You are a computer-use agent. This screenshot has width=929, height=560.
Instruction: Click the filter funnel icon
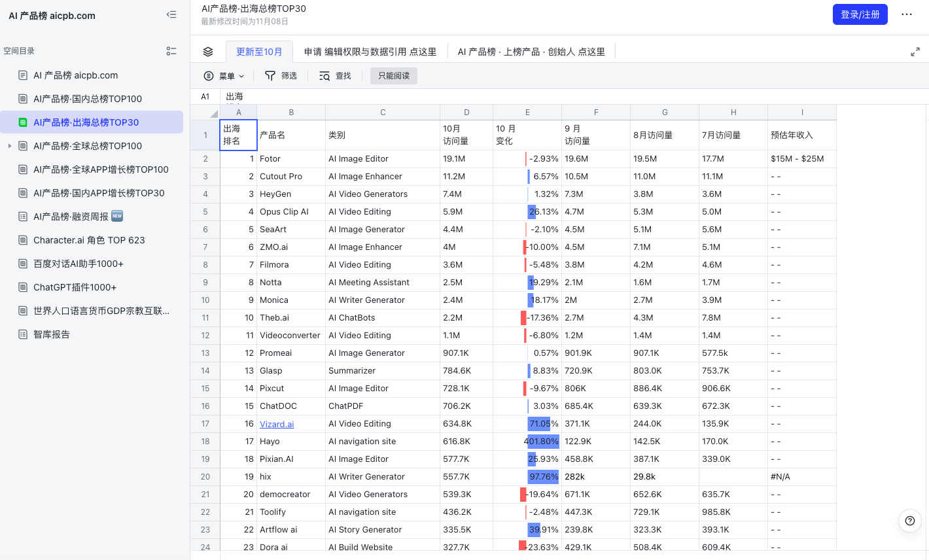click(x=270, y=76)
